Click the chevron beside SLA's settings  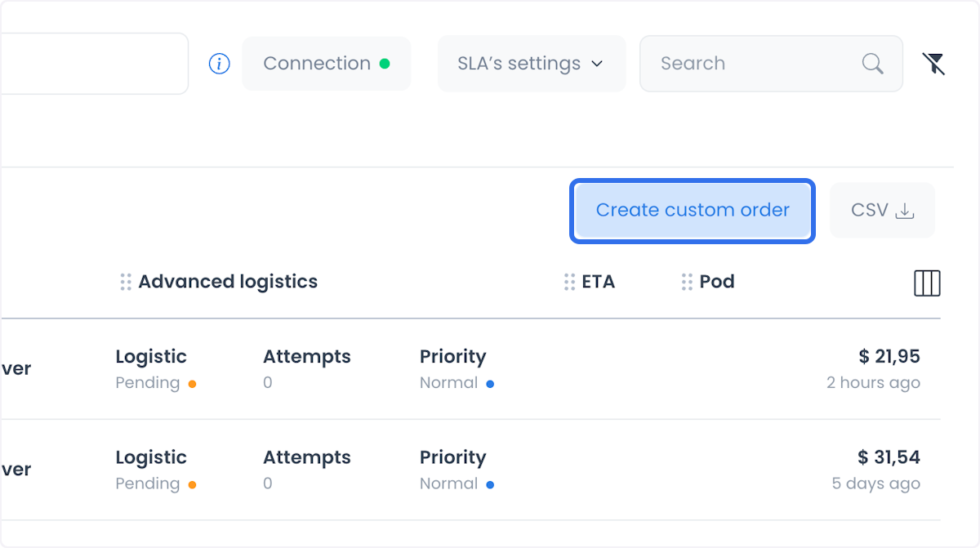pos(597,64)
